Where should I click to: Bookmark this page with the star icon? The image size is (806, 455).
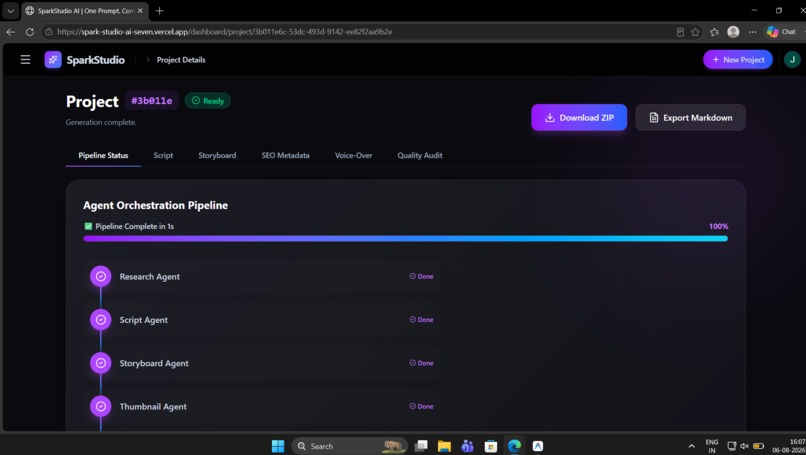tap(695, 32)
